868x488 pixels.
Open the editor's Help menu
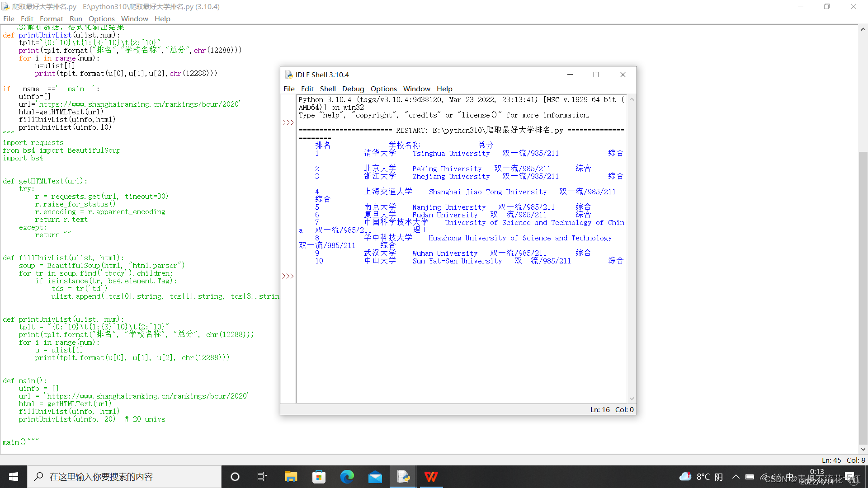tap(162, 19)
